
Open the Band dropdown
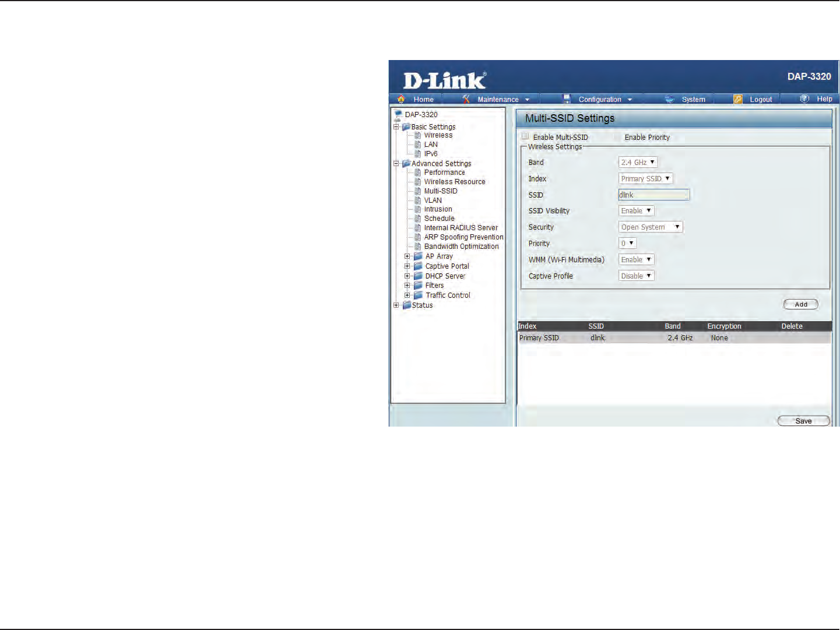point(638,163)
